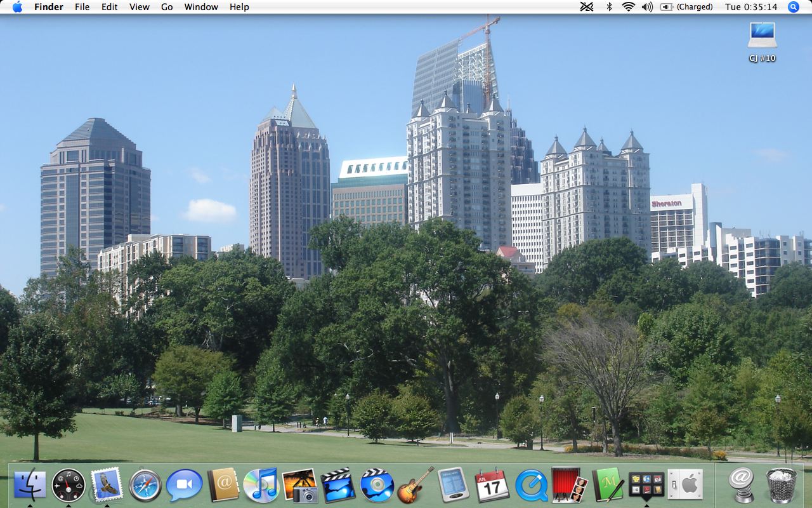The width and height of the screenshot is (812, 508).
Task: Open the Help menu
Action: 239,7
